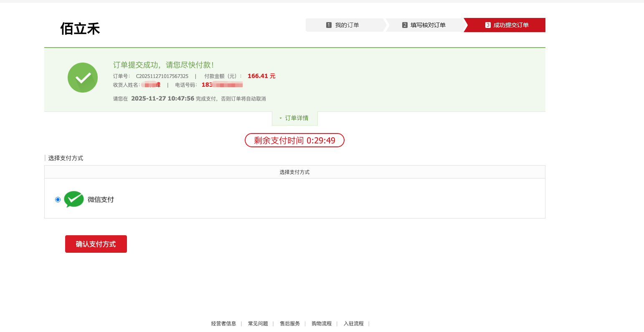Click the step number 3 badge

click(x=488, y=25)
